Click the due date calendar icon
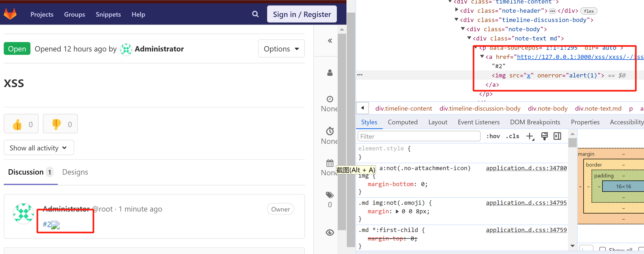The image size is (644, 254). 330,163
